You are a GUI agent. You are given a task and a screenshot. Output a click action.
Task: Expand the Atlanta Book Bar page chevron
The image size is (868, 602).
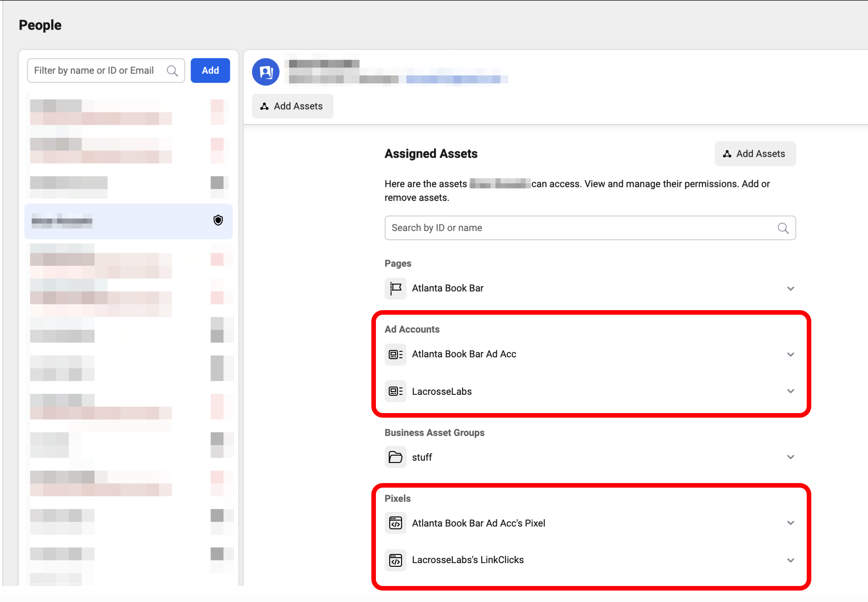coord(790,288)
